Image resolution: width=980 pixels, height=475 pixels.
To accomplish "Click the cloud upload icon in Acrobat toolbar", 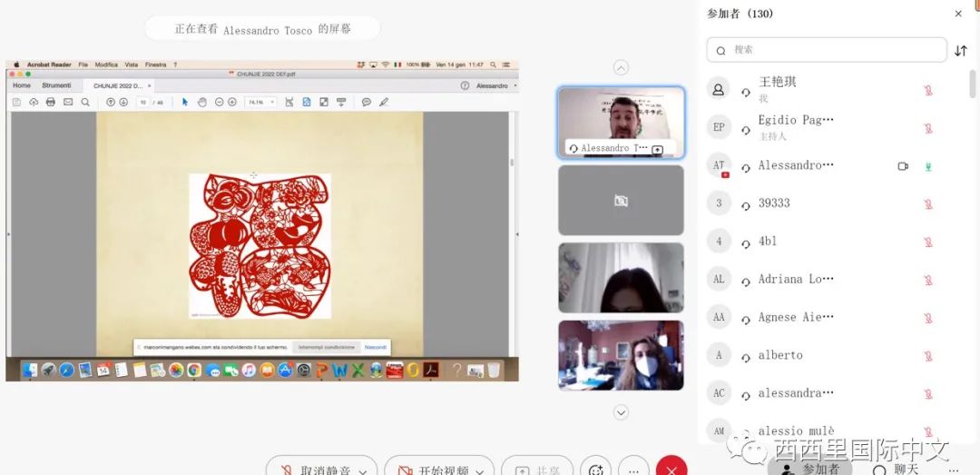I will click(x=34, y=102).
